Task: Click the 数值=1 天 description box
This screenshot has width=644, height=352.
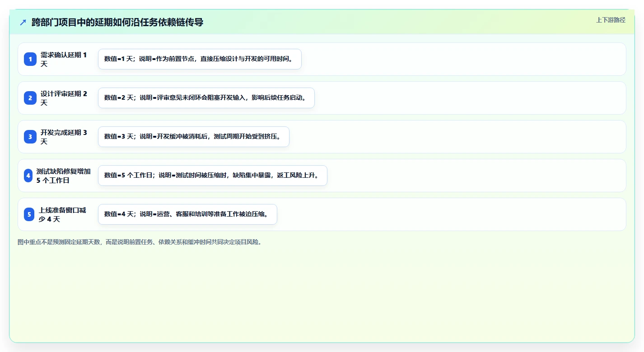Action: pos(200,59)
